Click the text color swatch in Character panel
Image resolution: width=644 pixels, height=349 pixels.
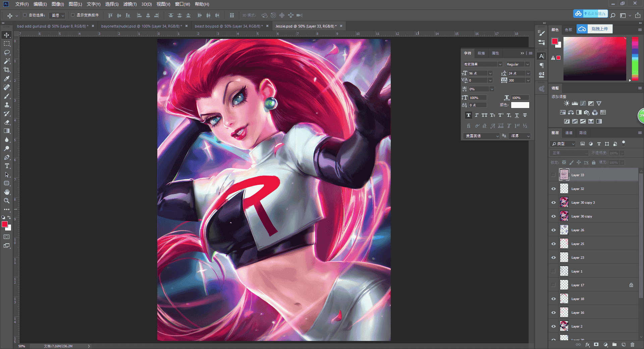tap(520, 105)
